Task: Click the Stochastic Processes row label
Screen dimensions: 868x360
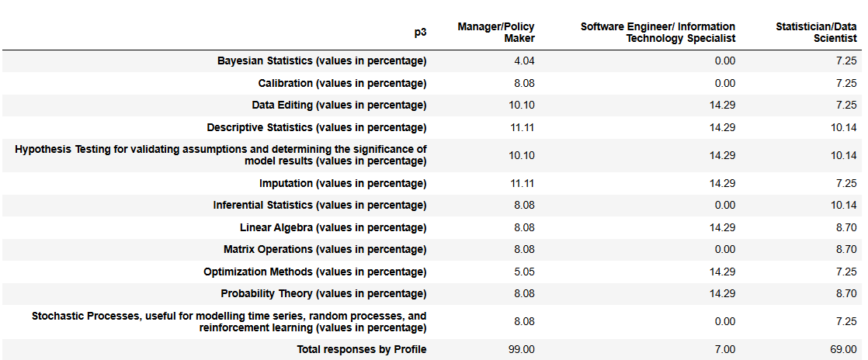Action: click(x=229, y=322)
